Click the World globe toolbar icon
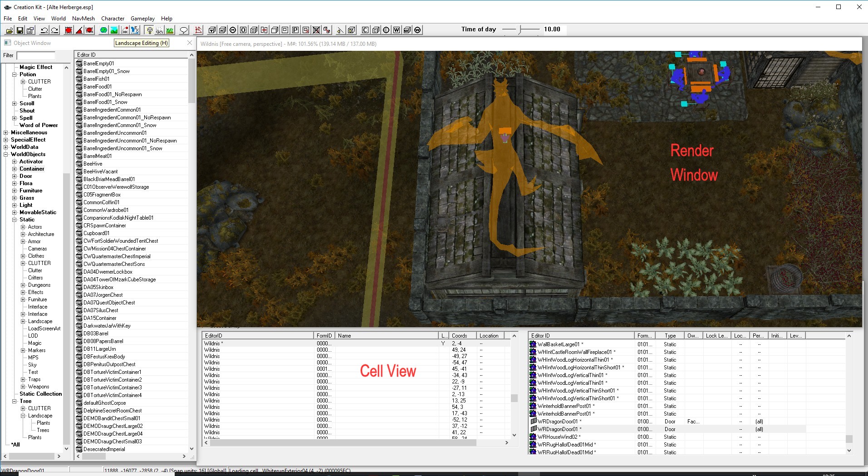Screen dimensions: 868x476 pyautogui.click(x=103, y=30)
